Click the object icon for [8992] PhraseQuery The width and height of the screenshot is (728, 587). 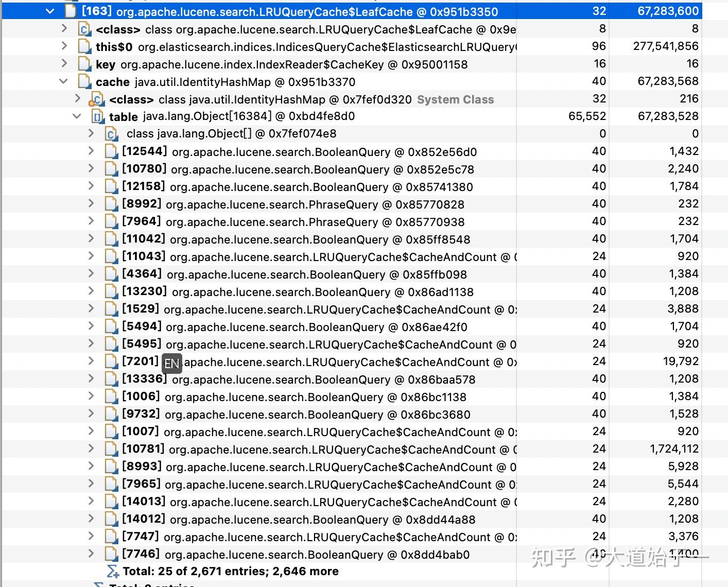[111, 204]
